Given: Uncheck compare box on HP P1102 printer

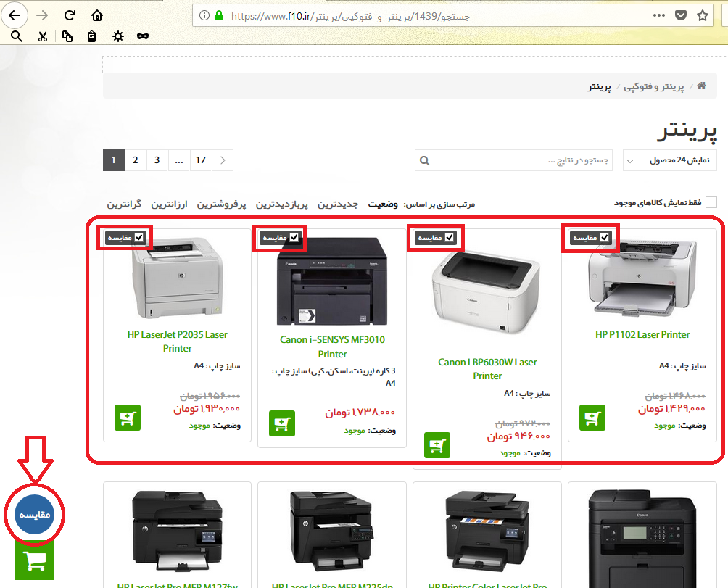Looking at the screenshot, I should pos(604,237).
